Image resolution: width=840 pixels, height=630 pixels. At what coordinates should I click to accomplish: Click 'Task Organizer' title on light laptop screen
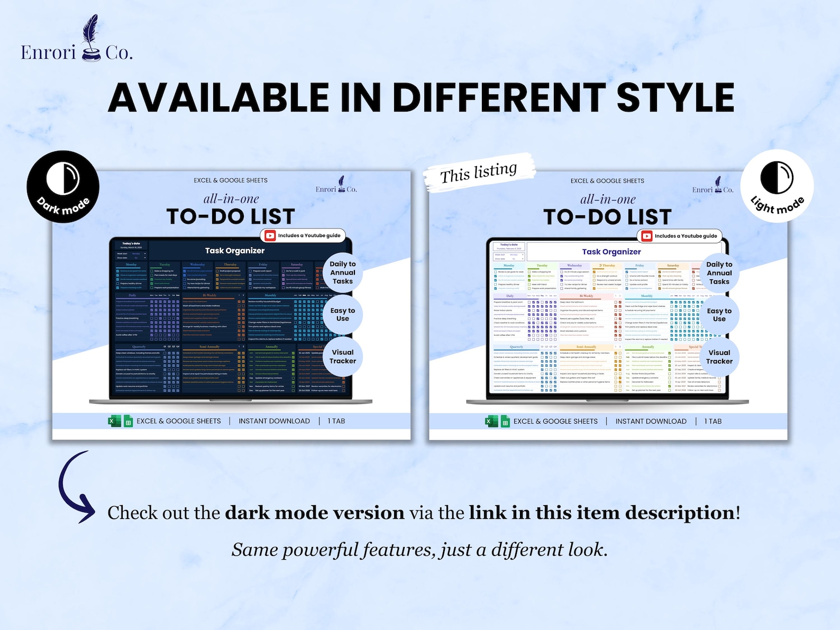611,252
